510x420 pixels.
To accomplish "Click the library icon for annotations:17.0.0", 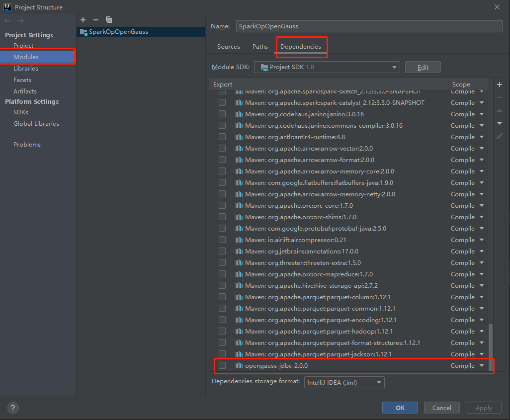I will click(239, 251).
